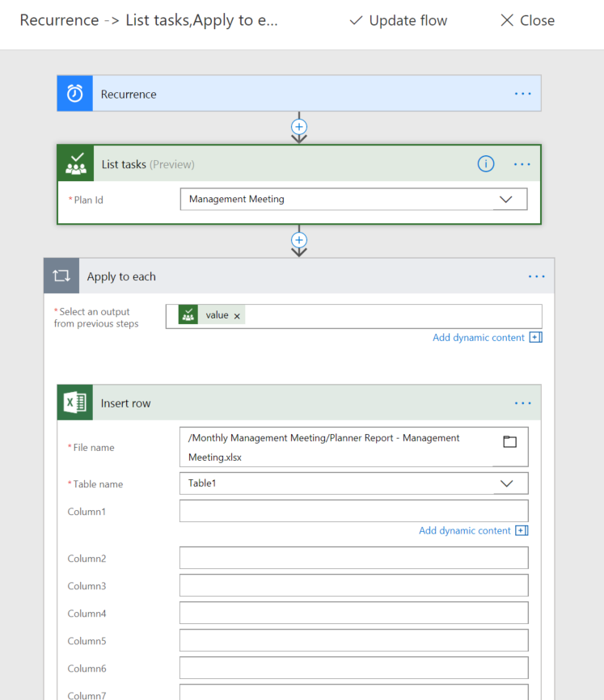Insert a step after Recurrence using the plus

coord(299,127)
